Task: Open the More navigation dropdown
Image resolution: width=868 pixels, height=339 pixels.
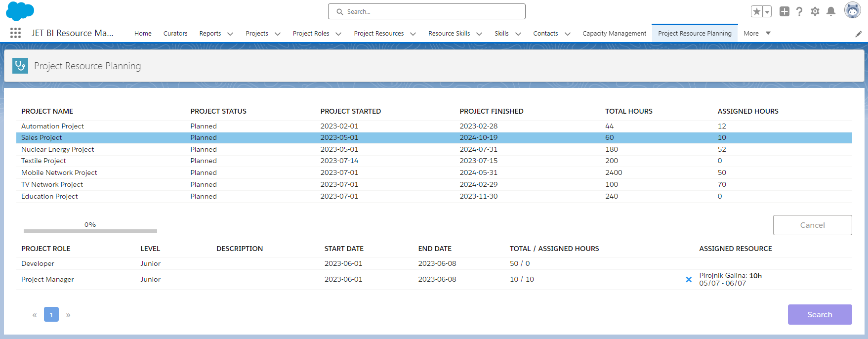Action: 757,33
